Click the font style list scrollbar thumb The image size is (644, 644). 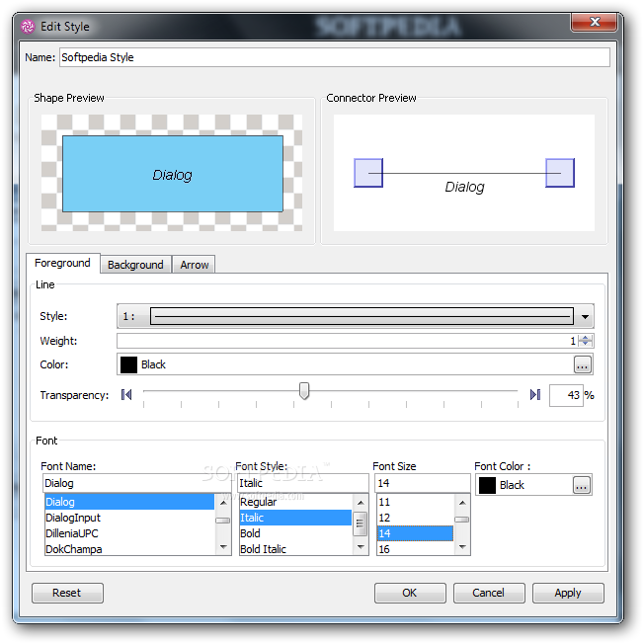pos(361,523)
